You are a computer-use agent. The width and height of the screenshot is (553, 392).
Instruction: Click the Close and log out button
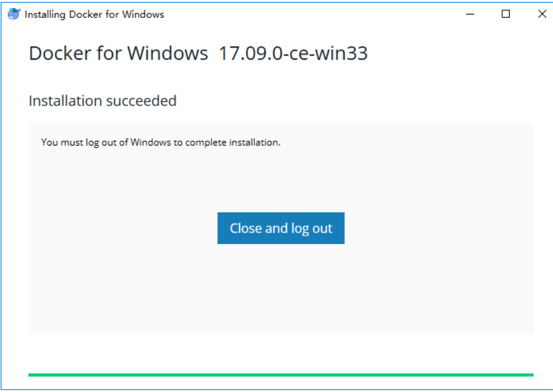pos(281,228)
